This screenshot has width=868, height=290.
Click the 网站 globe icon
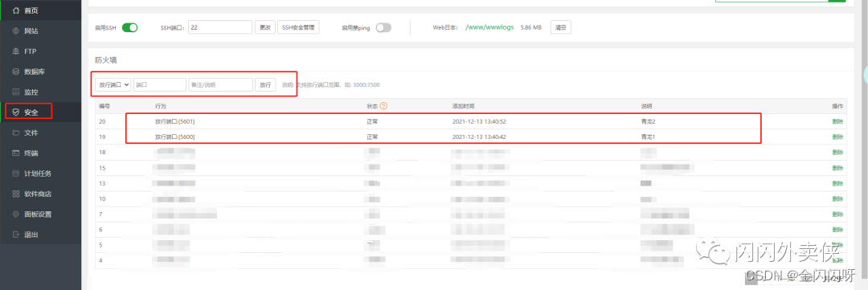point(15,31)
